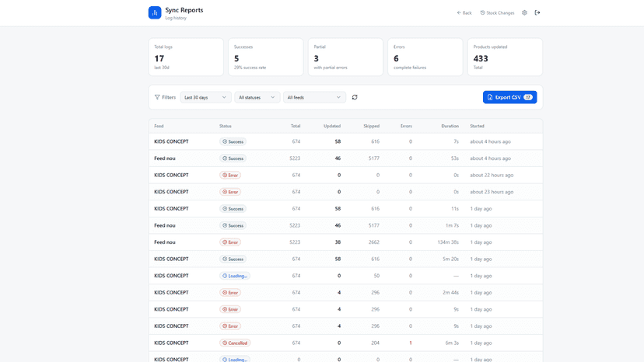
Task: Open the Feed nou row lasting 53s
Action: click(345, 158)
